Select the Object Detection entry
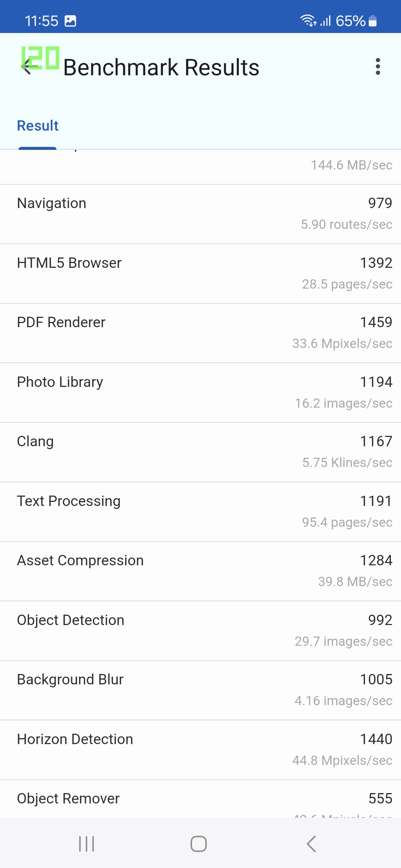The width and height of the screenshot is (401, 868). [200, 631]
